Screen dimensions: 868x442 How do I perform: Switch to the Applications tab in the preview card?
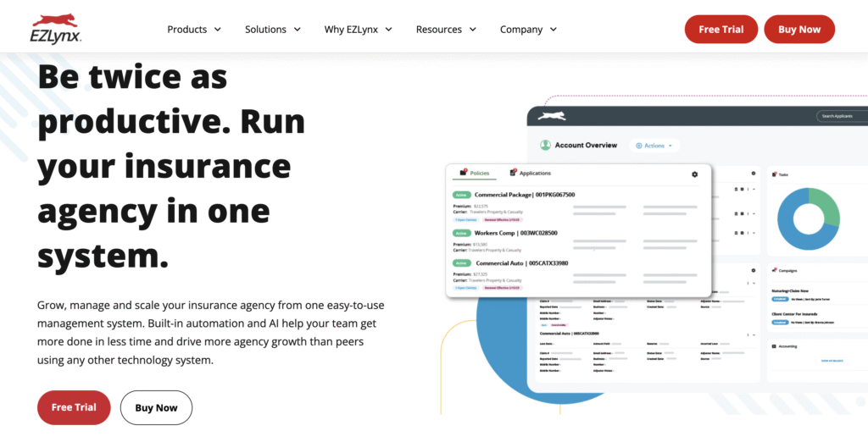[x=530, y=173]
